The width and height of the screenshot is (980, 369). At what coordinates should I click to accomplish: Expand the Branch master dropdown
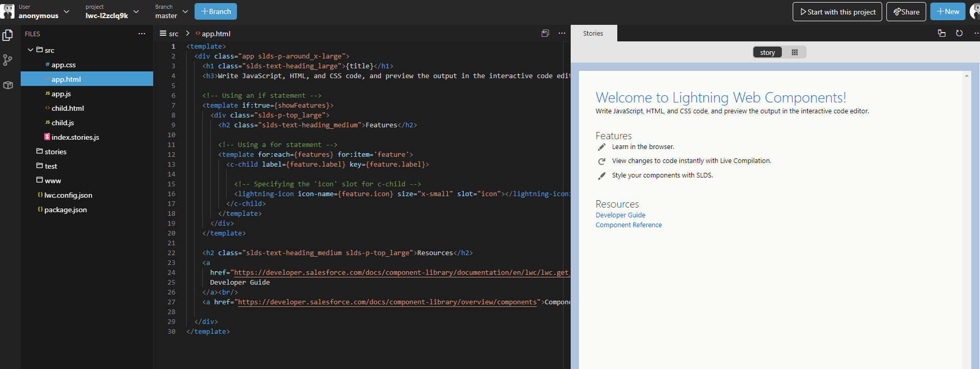pyautogui.click(x=185, y=11)
